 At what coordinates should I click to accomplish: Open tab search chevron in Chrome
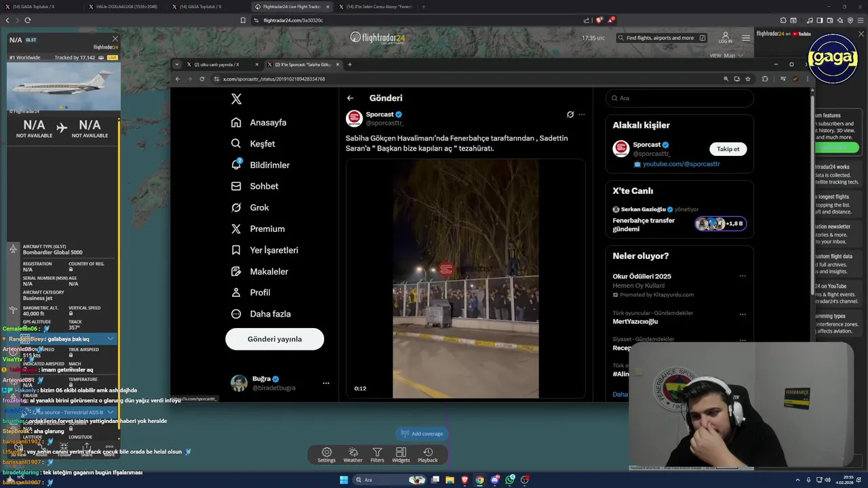pos(177,64)
